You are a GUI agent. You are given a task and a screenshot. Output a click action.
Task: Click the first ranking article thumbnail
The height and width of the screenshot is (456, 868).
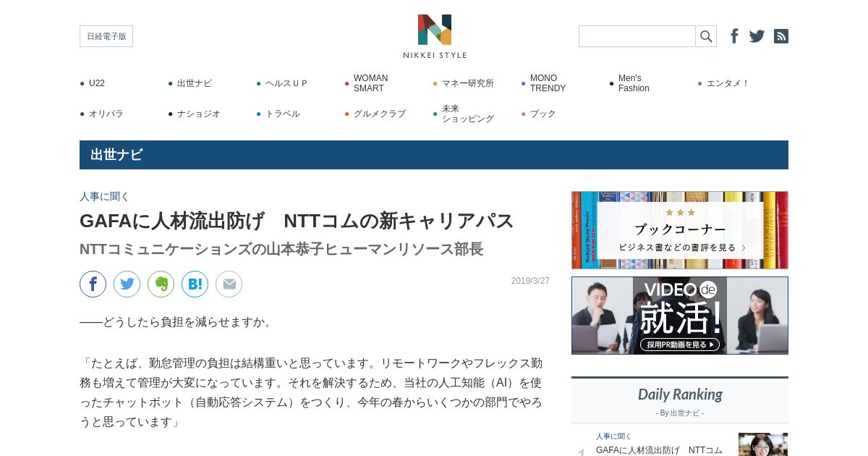point(763,444)
